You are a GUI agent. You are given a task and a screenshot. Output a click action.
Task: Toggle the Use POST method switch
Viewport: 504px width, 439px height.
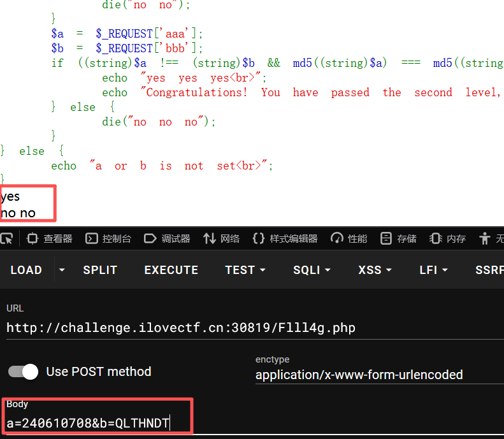[x=23, y=372]
